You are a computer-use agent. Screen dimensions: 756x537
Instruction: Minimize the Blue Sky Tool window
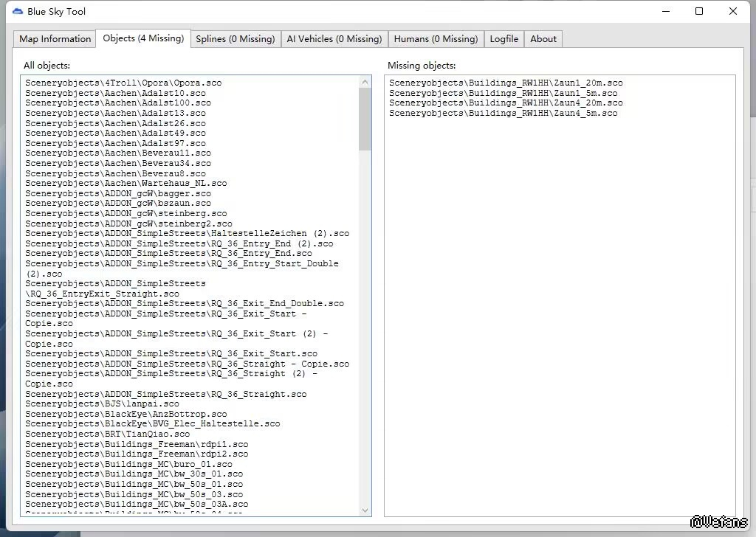click(665, 11)
